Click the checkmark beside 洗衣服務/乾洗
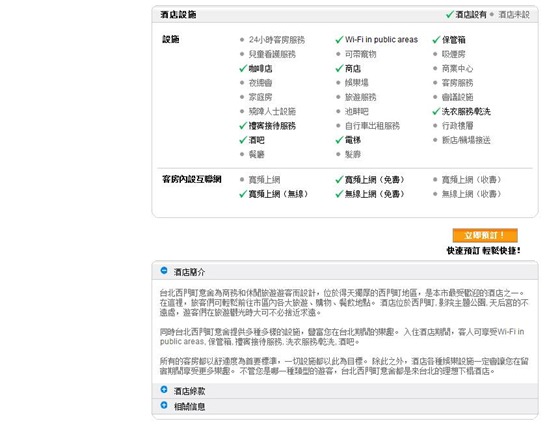Viewport: 560px width, 432px height. tap(436, 111)
